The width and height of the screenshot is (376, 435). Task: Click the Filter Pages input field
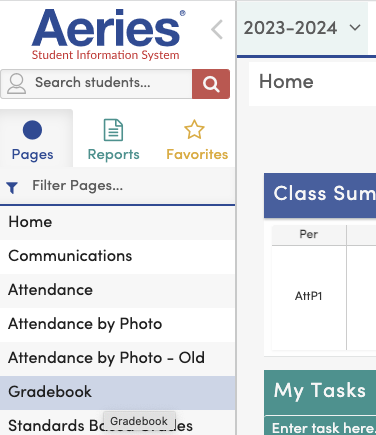point(132,186)
